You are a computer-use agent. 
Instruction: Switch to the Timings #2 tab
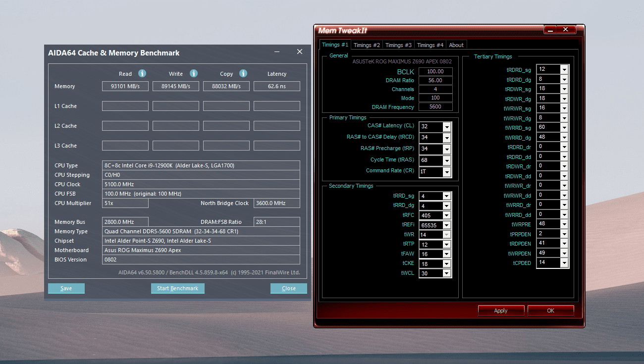(367, 45)
